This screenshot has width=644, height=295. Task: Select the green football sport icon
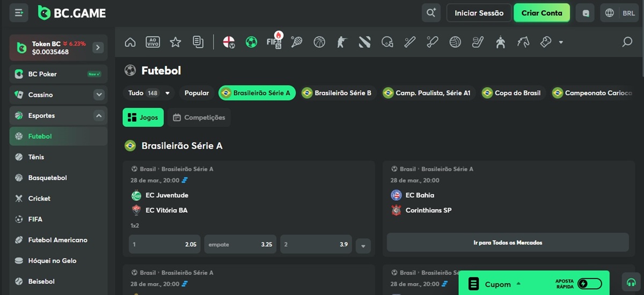coord(251,42)
